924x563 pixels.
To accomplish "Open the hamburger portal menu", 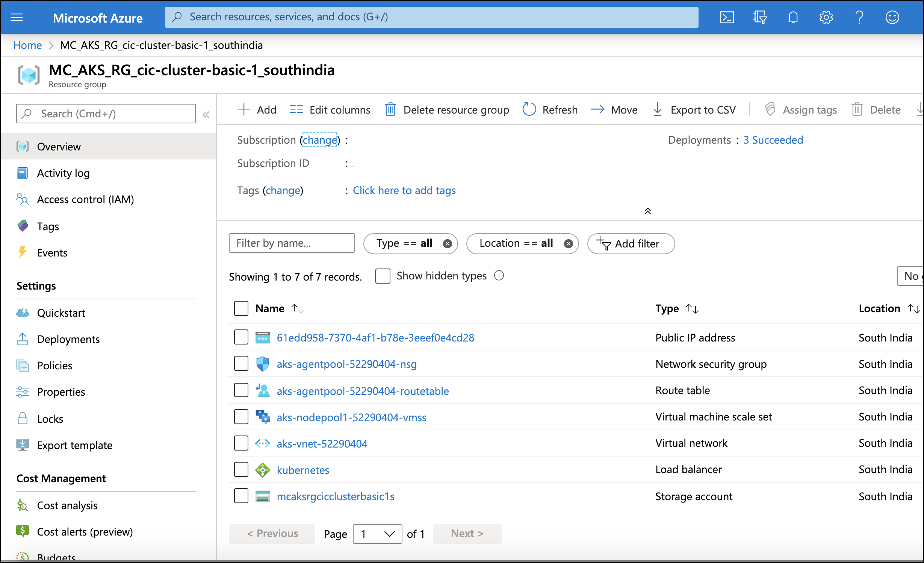I will coord(17,17).
